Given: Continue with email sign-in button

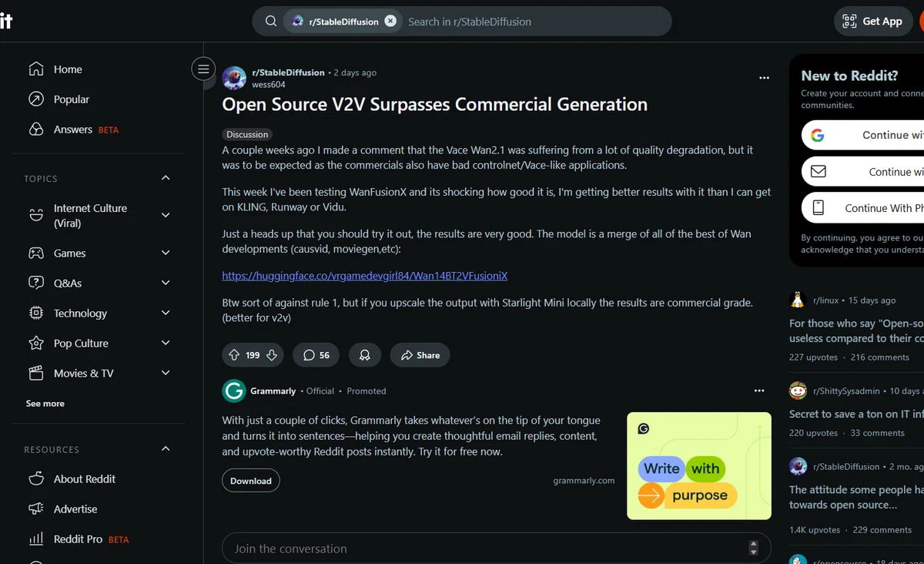Looking at the screenshot, I should coord(862,172).
